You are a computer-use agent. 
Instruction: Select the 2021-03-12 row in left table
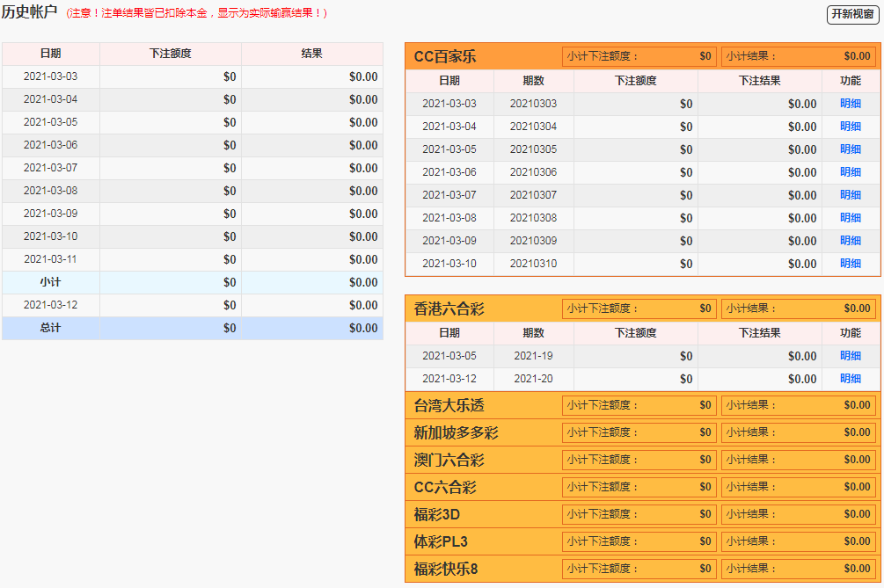[50, 305]
